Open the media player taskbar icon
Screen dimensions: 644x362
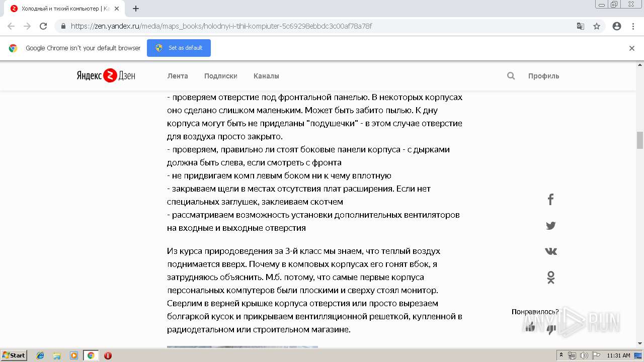[x=74, y=355]
